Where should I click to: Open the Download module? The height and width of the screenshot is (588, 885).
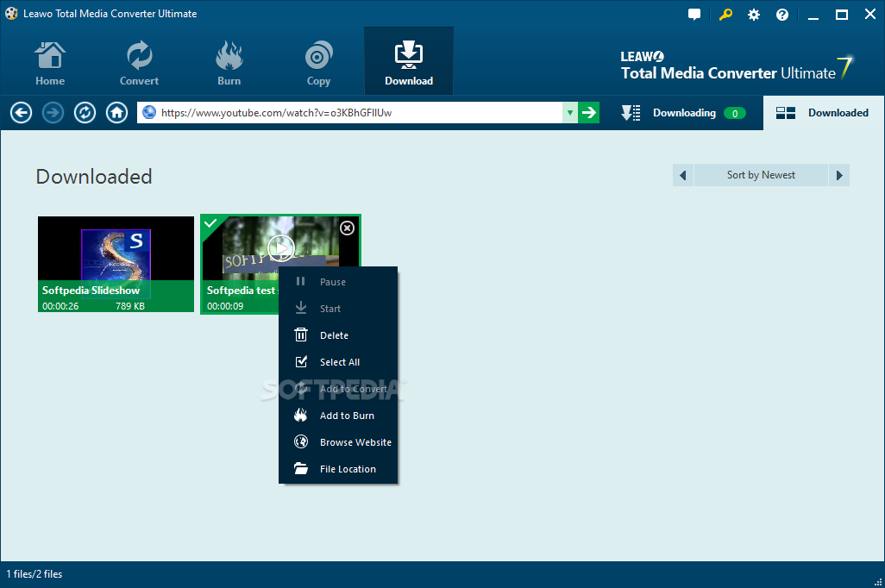click(409, 61)
